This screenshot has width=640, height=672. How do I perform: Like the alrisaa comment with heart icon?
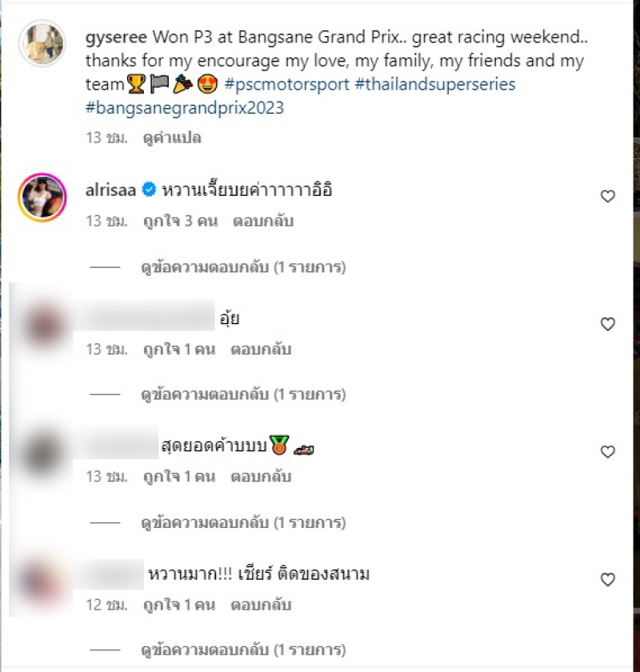coord(607,196)
